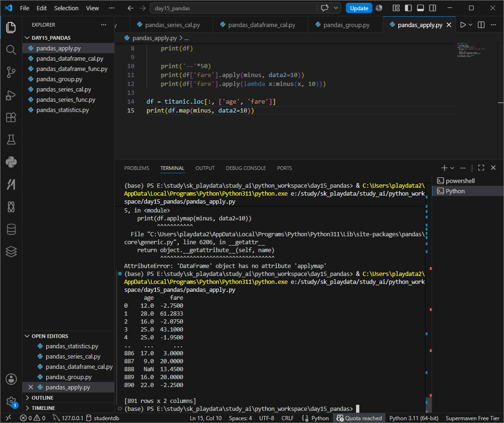
Task: Split the editor to the right
Action: [481, 25]
